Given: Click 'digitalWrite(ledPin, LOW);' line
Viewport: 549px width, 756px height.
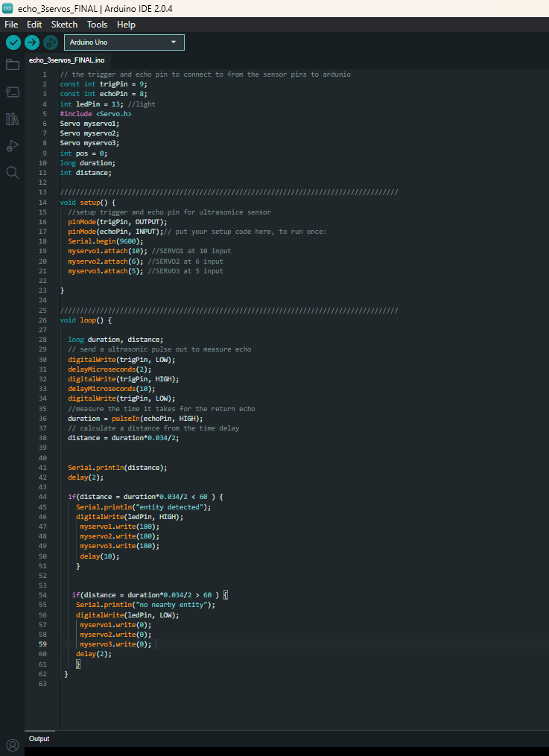Looking at the screenshot, I should tap(127, 615).
